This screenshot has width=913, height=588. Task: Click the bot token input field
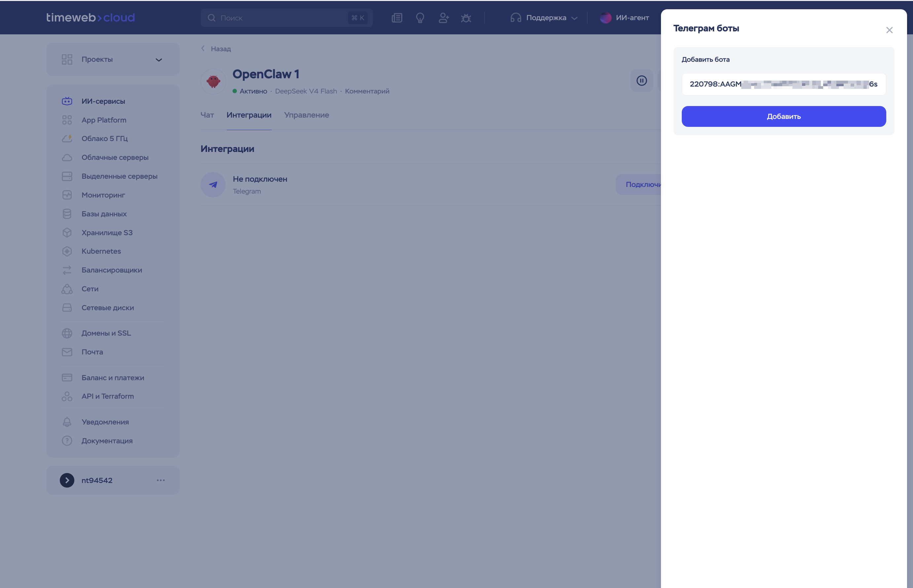point(784,84)
